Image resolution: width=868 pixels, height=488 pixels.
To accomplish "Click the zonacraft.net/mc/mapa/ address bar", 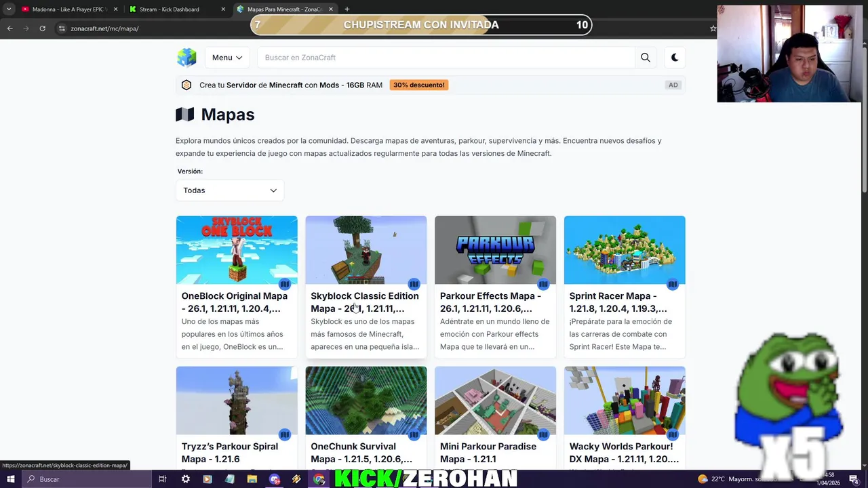I will coord(104,28).
